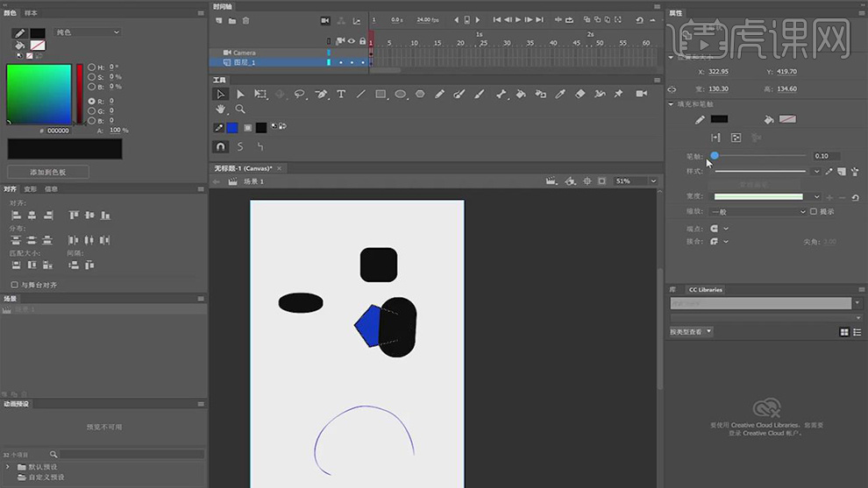
Task: Select the Eyedropper tool
Action: click(x=560, y=94)
